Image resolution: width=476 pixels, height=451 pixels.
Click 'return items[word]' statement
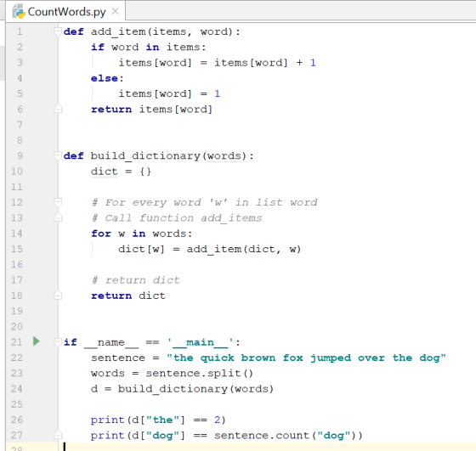pos(152,110)
